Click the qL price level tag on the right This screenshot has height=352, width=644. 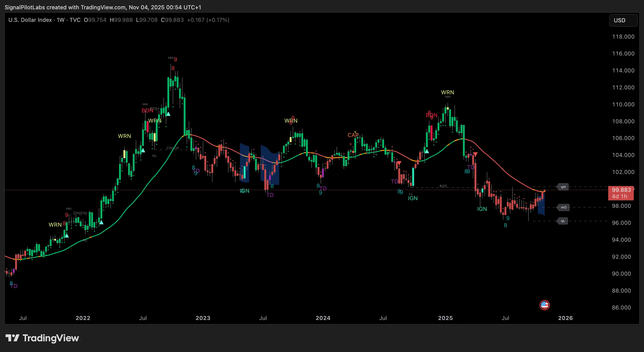pos(562,221)
